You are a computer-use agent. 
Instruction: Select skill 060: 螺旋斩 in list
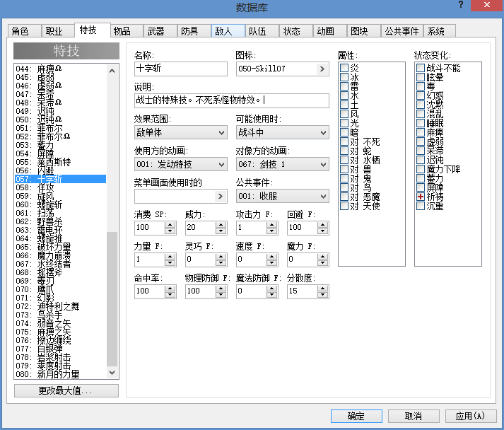click(x=60, y=204)
